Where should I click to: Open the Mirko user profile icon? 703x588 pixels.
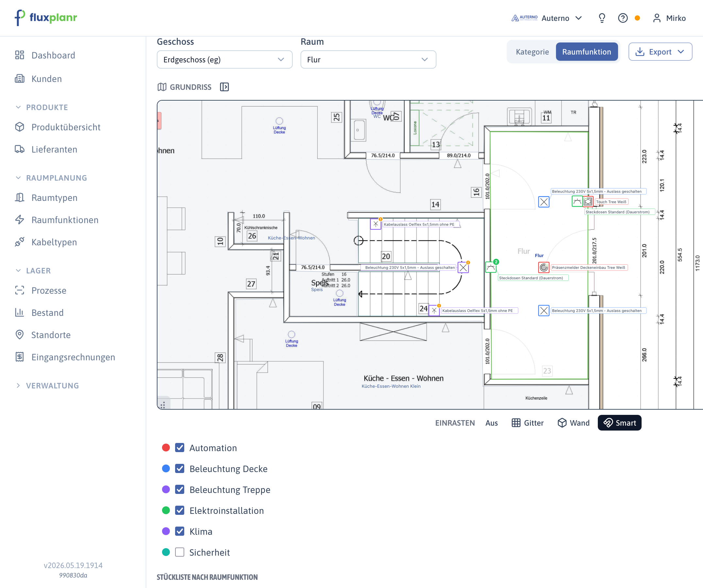point(657,18)
